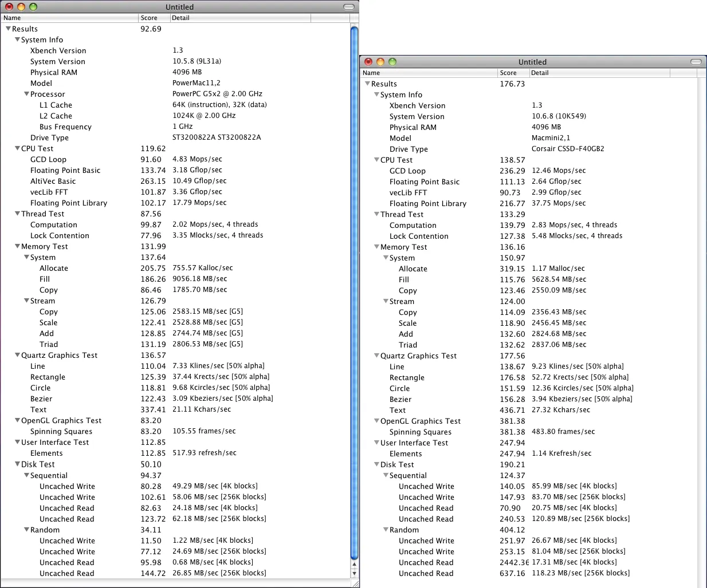Click scroll down arrow in left window

pos(354,573)
